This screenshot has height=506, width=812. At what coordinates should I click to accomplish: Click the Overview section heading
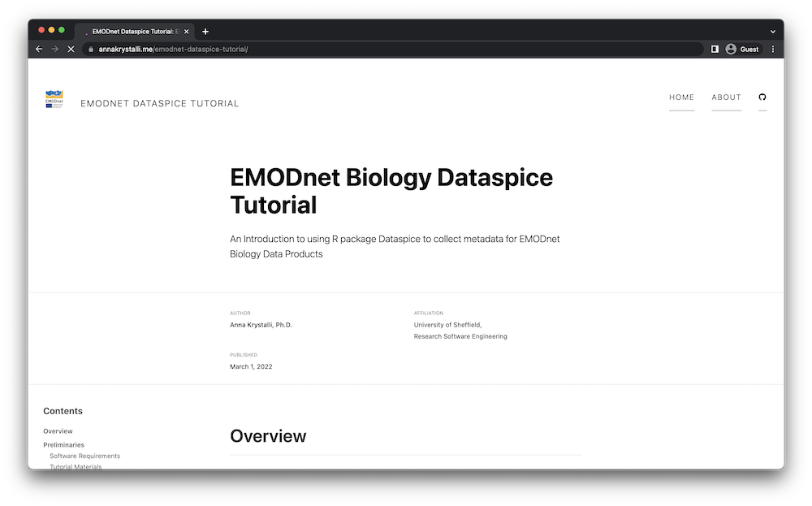pos(268,436)
